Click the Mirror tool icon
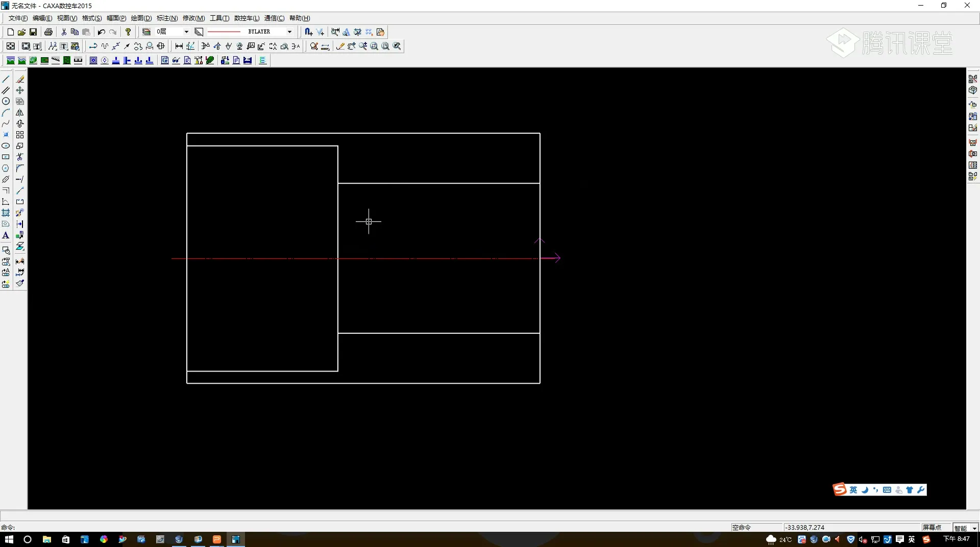 [x=20, y=113]
